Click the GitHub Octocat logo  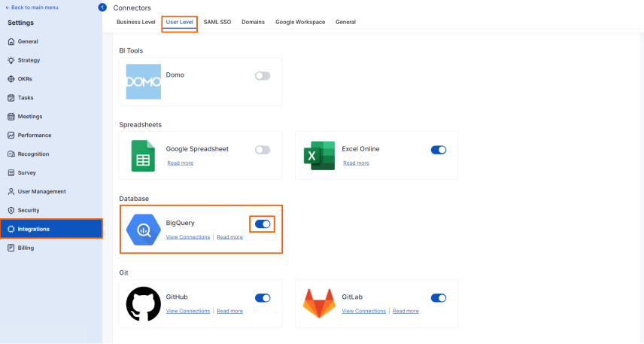144,303
